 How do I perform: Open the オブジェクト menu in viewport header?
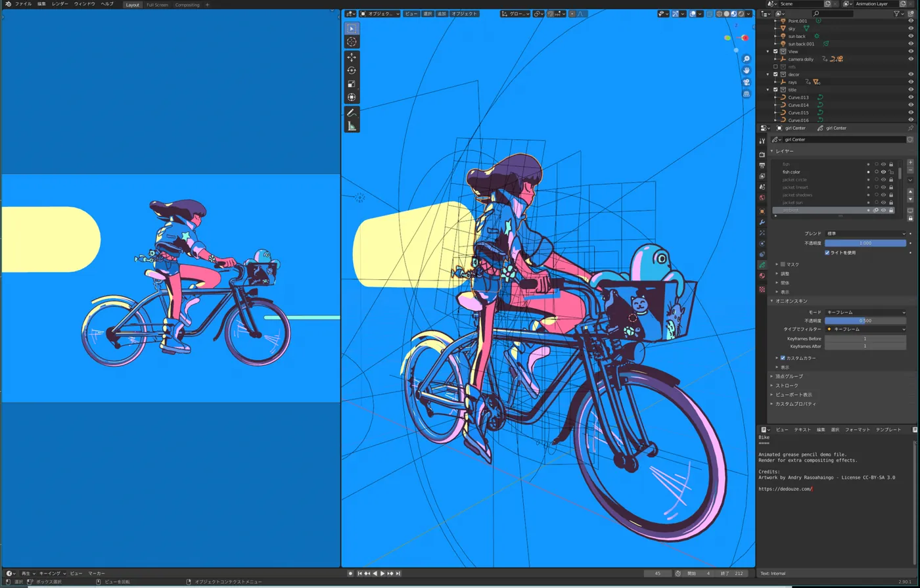coord(465,14)
